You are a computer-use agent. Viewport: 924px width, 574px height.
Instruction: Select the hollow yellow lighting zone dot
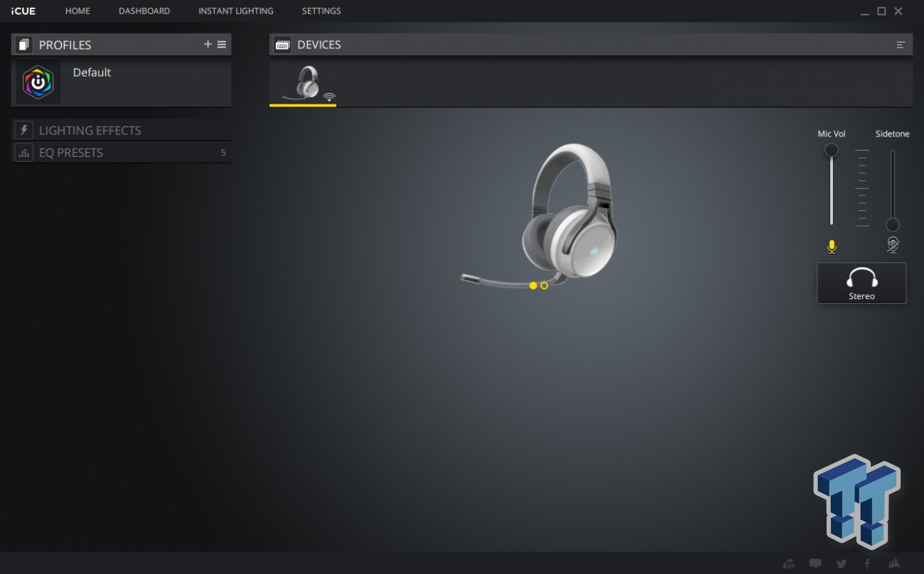pos(544,286)
